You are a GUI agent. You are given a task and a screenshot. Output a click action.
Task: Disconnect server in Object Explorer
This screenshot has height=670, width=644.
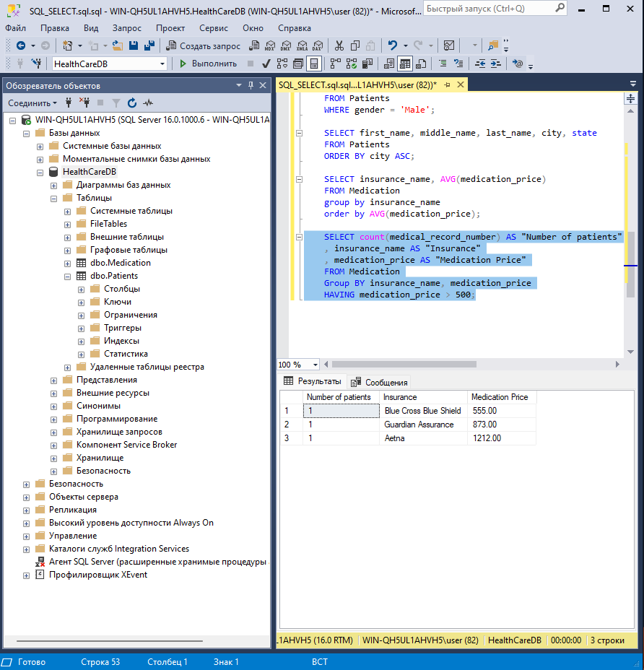pyautogui.click(x=84, y=103)
